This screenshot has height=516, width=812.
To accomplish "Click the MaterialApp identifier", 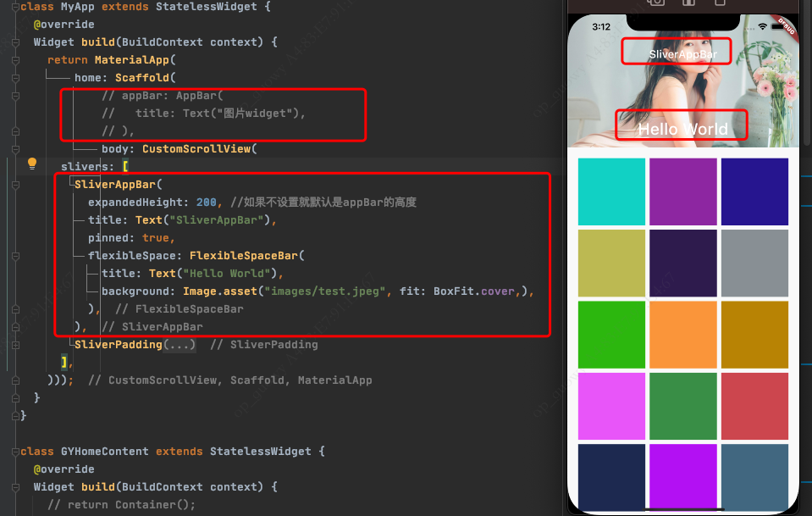I will (x=131, y=60).
